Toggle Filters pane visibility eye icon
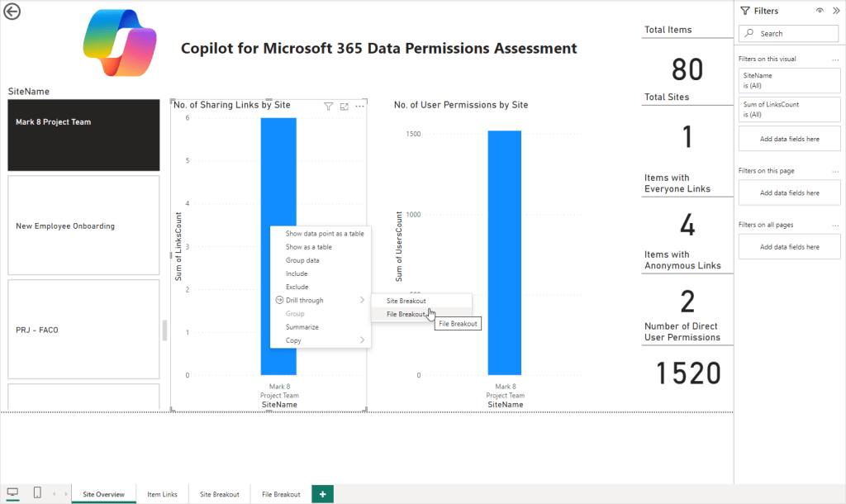Viewport: 846px width, 504px height. [820, 11]
